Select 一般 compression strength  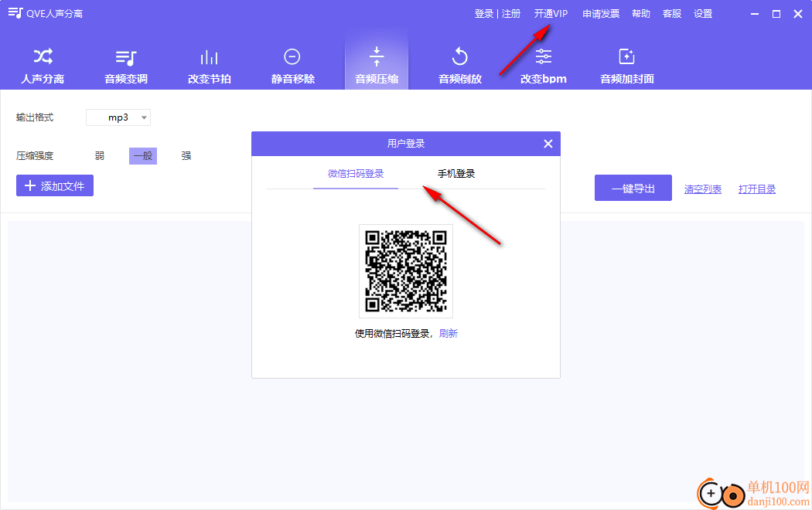click(x=143, y=155)
